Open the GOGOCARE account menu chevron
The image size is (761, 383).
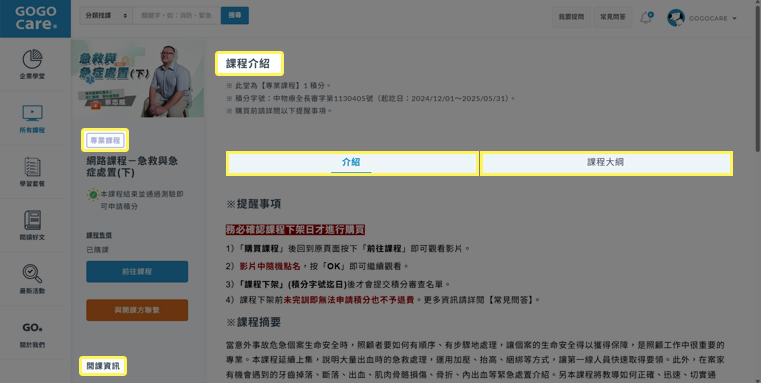[734, 18]
